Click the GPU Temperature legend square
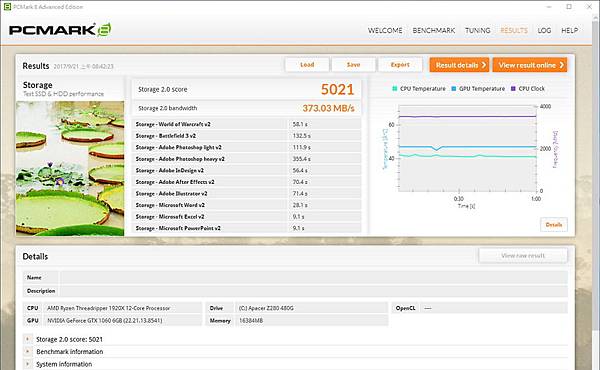The width and height of the screenshot is (600, 370). point(454,88)
